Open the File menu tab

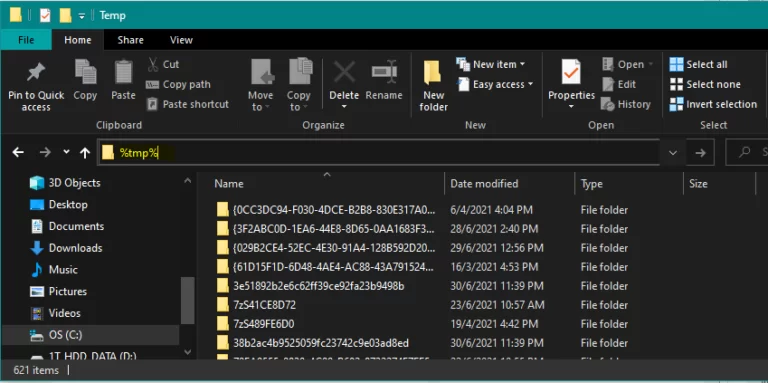[26, 40]
